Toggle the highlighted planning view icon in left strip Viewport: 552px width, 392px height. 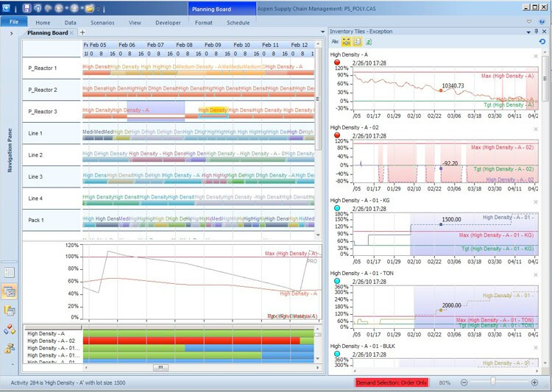pyautogui.click(x=10, y=291)
